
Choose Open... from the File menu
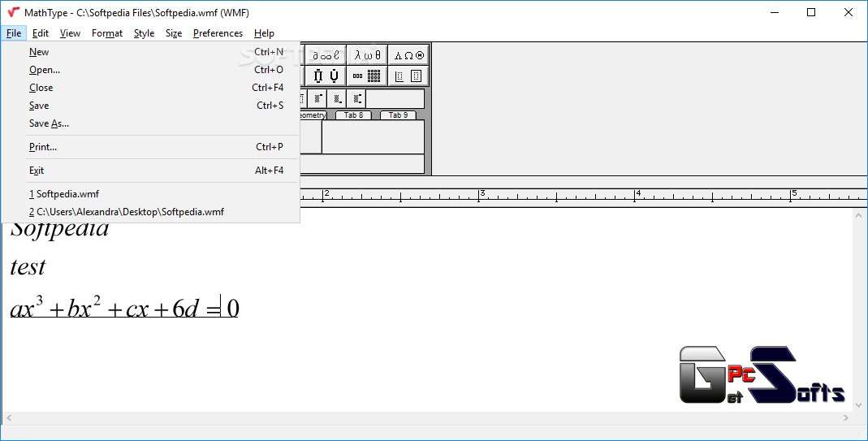[x=150, y=70]
